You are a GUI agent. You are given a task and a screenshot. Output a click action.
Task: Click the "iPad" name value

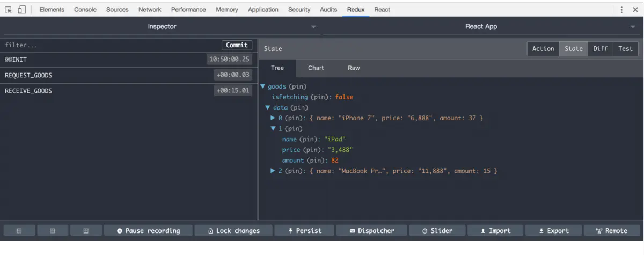coord(335,140)
